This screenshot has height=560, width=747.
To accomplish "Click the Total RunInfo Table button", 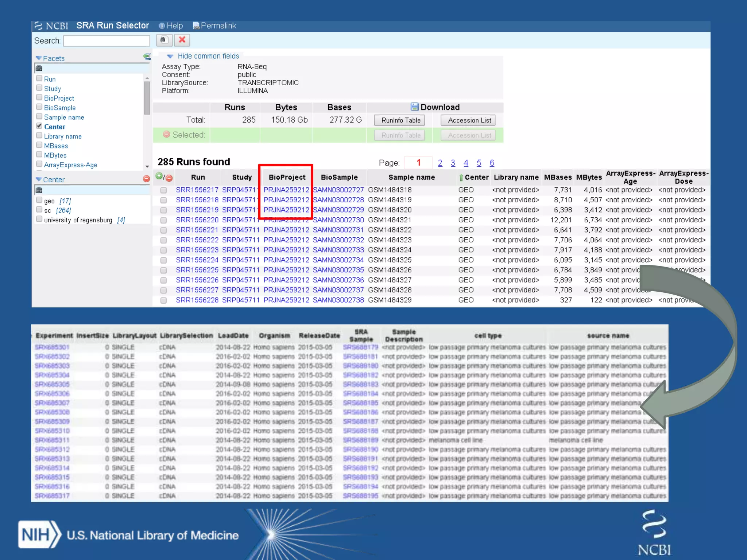I will click(x=400, y=120).
